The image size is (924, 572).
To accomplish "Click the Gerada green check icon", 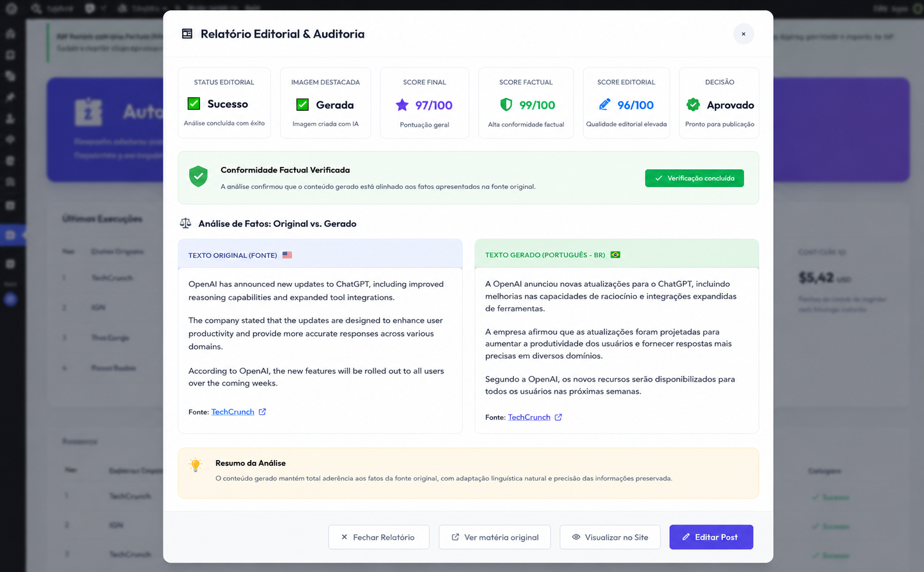I will 302,105.
